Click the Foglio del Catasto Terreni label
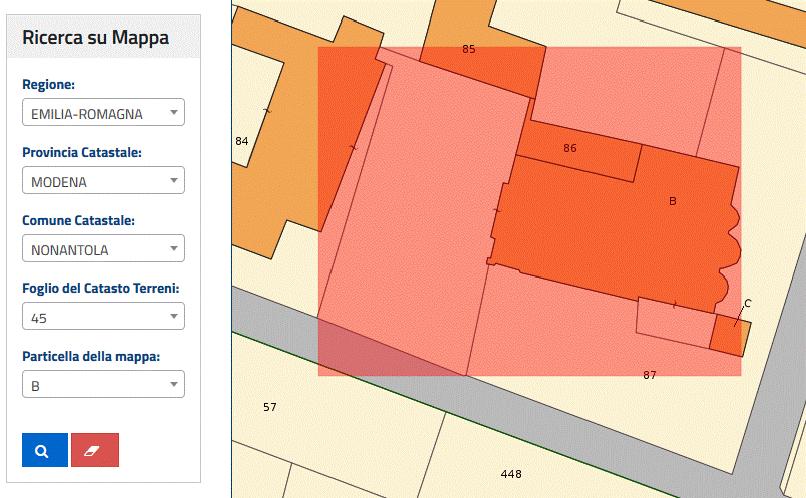Image resolution: width=806 pixels, height=498 pixels. [101, 288]
